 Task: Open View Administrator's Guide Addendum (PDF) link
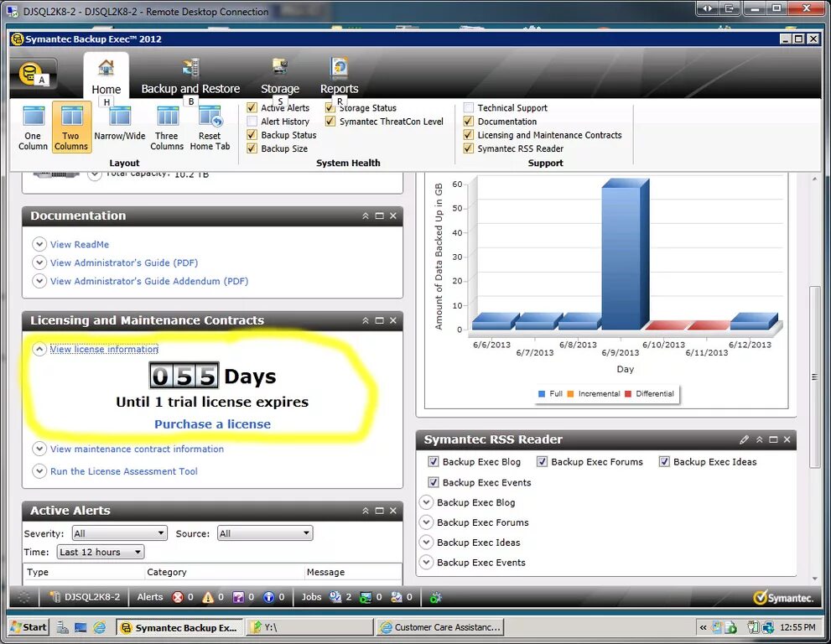click(149, 281)
